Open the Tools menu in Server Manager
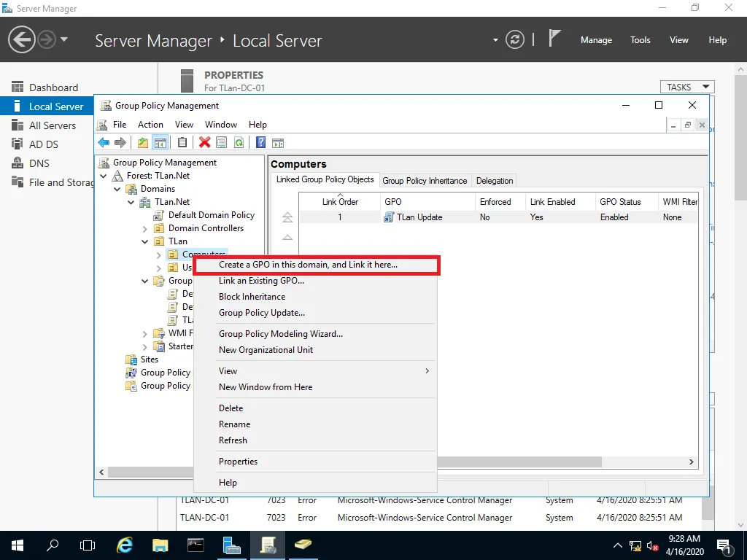Image resolution: width=747 pixels, height=560 pixels. tap(640, 40)
